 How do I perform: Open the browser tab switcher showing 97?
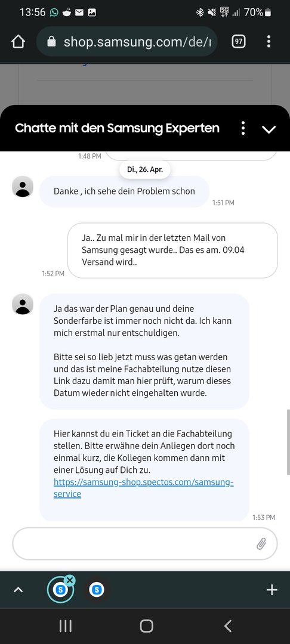coord(239,42)
